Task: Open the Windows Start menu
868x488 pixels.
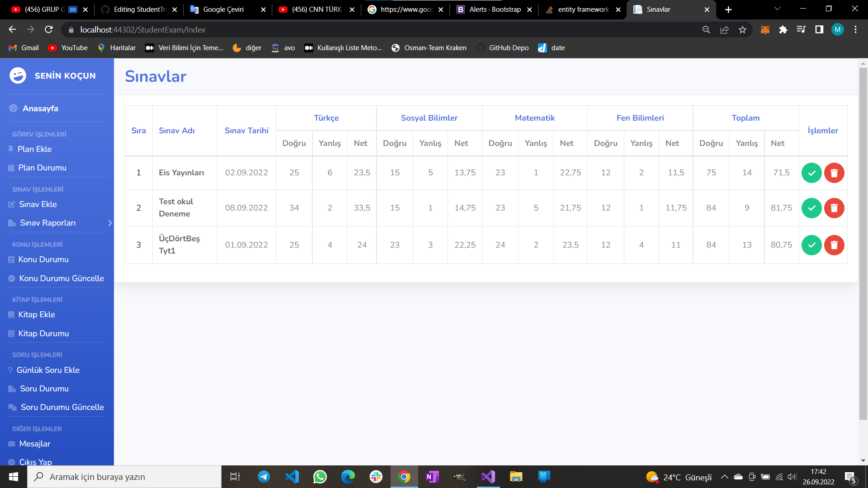Action: tap(14, 477)
